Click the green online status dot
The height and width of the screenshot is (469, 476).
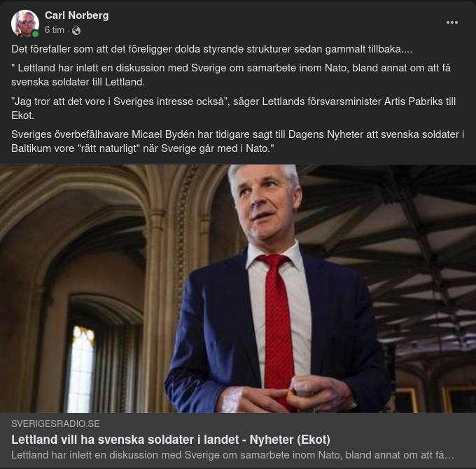click(x=35, y=34)
